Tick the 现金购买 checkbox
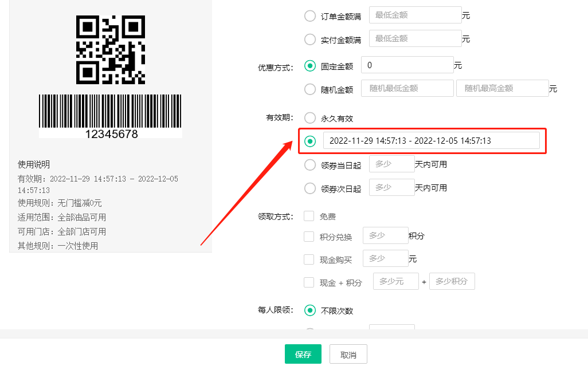588x366 pixels. [309, 259]
